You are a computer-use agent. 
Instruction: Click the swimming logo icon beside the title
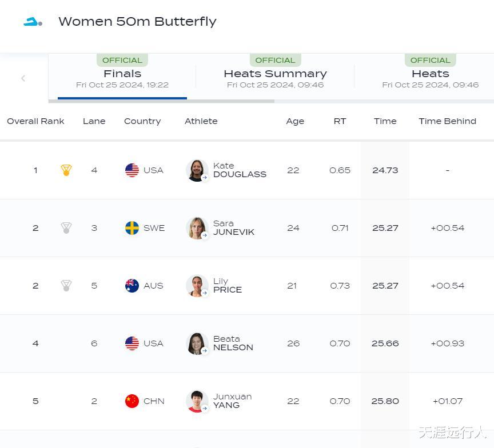[x=33, y=22]
